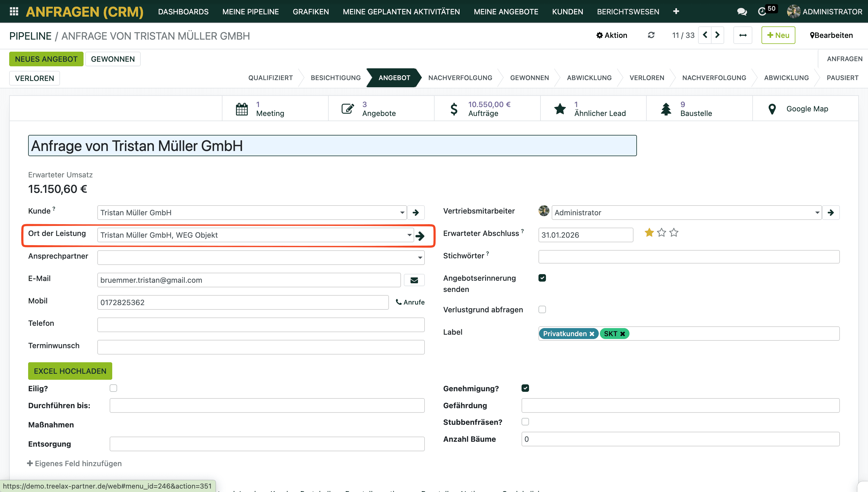Go to next record arrow
The width and height of the screenshot is (868, 492).
[717, 35]
